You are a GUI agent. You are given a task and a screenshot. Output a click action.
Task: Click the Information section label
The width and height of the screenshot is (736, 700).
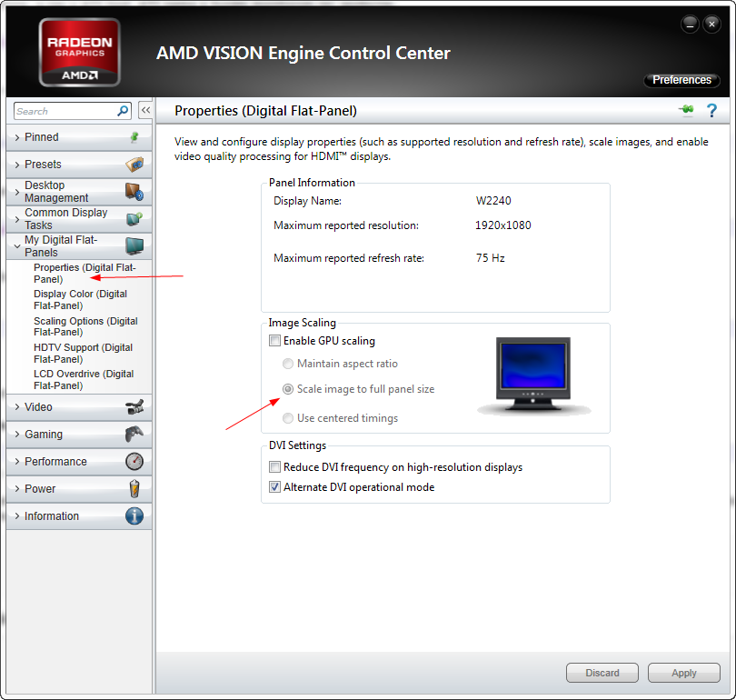pos(52,516)
